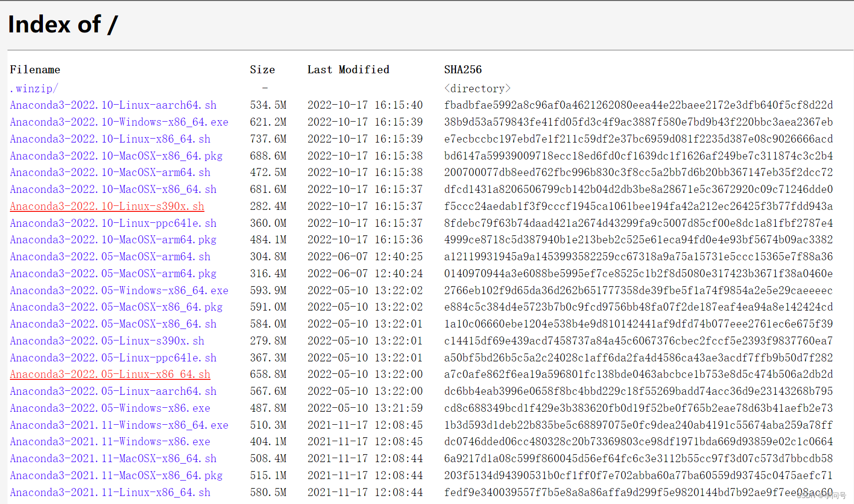
Task: Click the 'Index of /' page heading
Action: point(63,24)
